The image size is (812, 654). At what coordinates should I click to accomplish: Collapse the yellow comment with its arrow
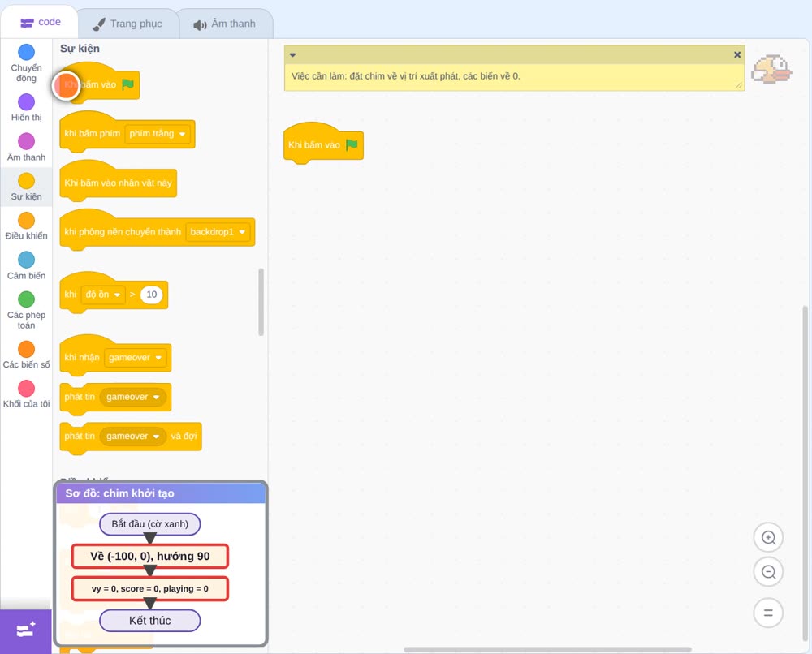[292, 55]
